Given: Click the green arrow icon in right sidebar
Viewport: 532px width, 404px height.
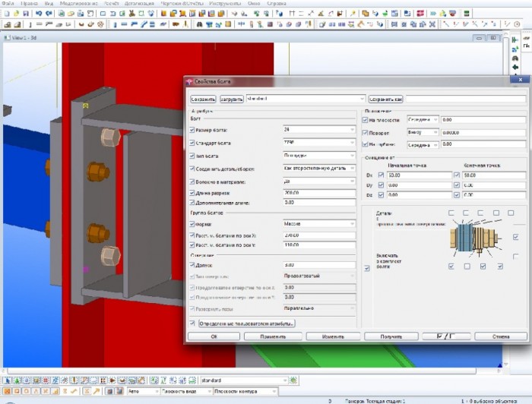Looking at the screenshot, I should coord(515,67).
